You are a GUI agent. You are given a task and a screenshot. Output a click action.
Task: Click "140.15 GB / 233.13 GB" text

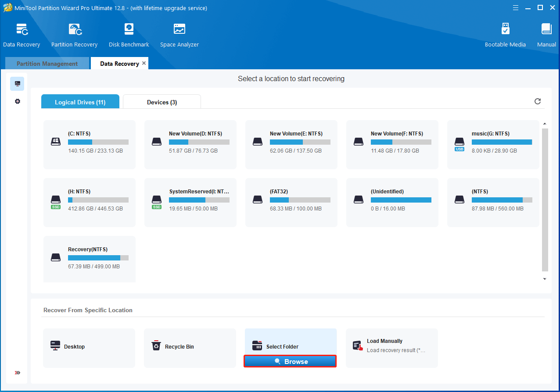point(95,150)
